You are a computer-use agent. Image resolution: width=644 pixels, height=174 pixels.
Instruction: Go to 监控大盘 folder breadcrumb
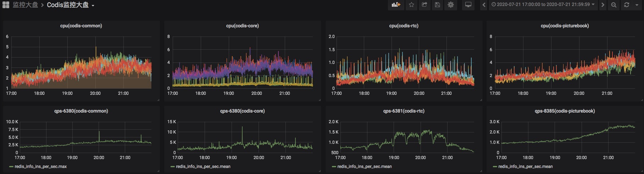pos(25,5)
